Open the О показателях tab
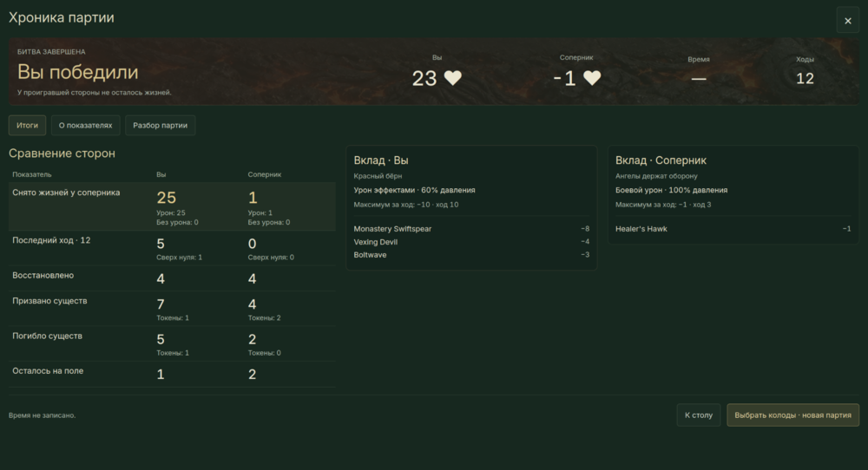The height and width of the screenshot is (470, 868). point(85,126)
